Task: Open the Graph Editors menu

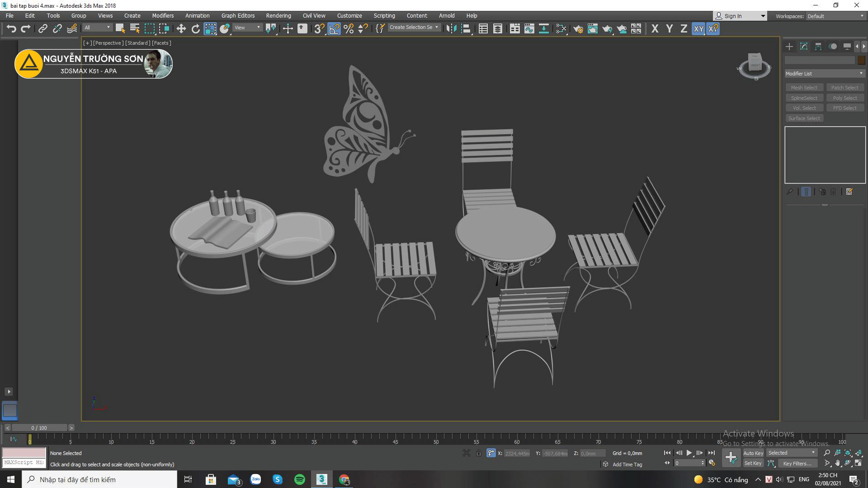Action: tap(238, 16)
